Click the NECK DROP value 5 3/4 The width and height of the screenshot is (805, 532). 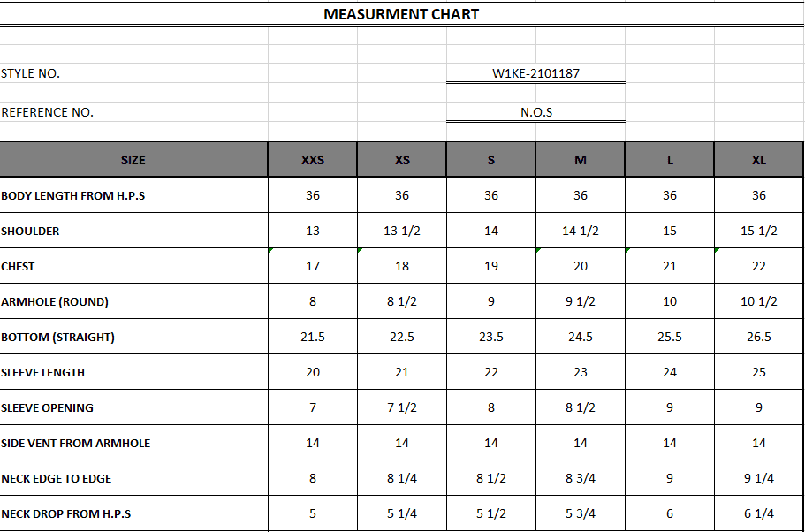(580, 513)
